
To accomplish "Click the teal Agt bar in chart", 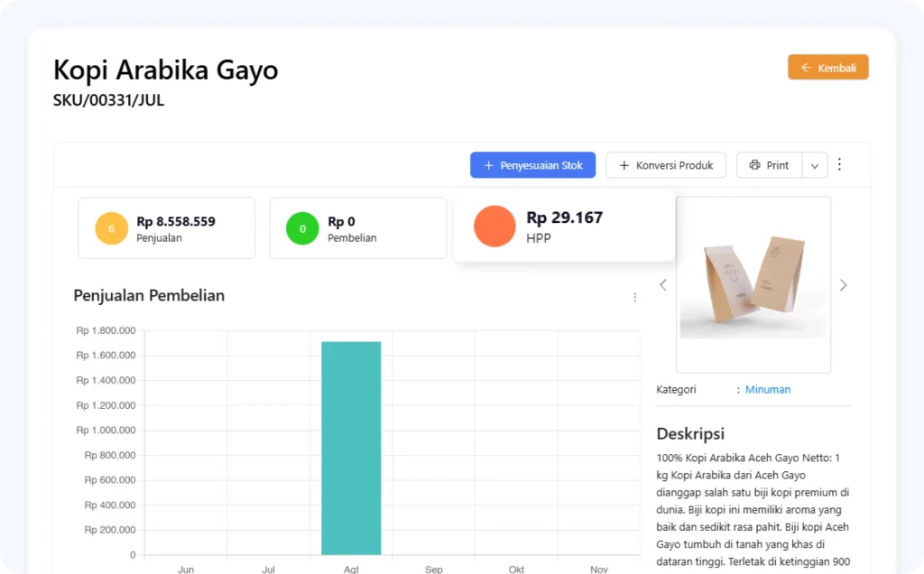I will (x=351, y=448).
